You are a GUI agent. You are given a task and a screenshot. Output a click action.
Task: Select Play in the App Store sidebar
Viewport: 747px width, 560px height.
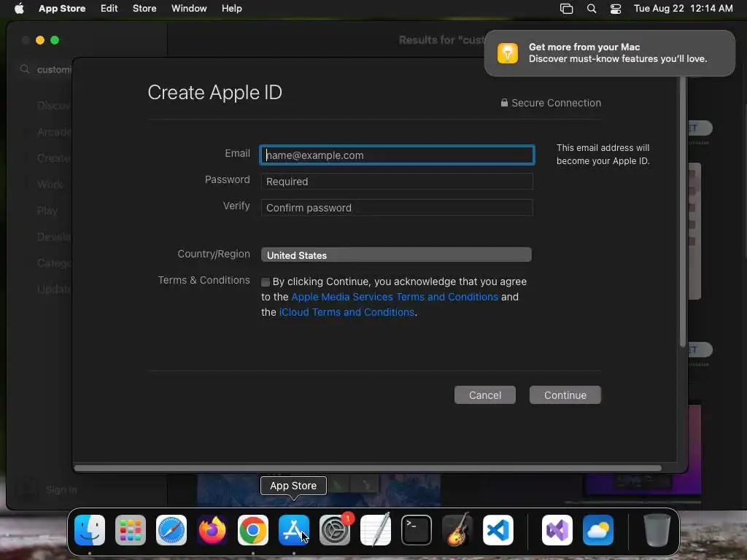click(x=47, y=211)
